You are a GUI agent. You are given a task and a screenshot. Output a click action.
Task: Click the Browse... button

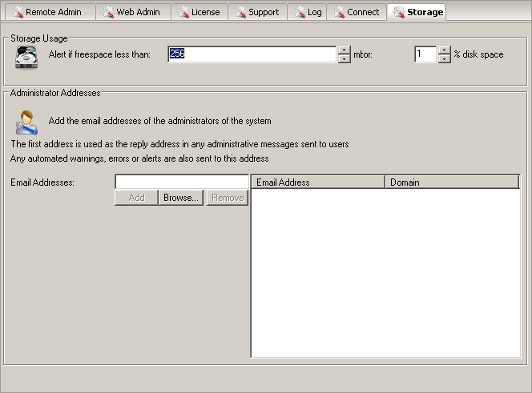point(181,198)
